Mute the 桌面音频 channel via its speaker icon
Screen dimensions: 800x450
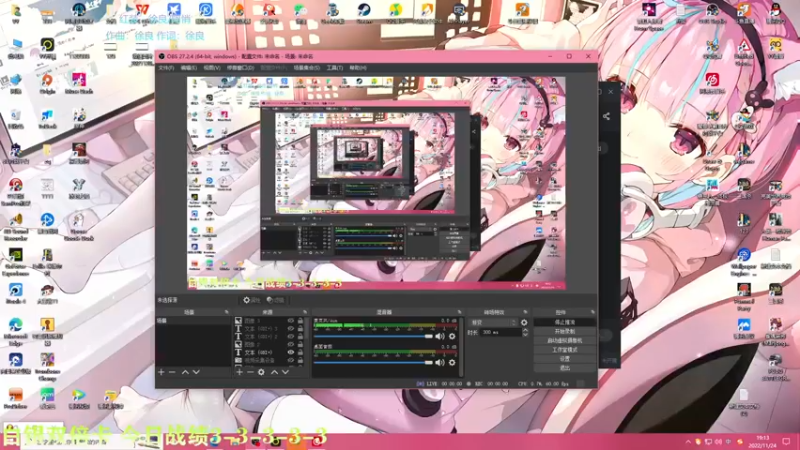[440, 362]
